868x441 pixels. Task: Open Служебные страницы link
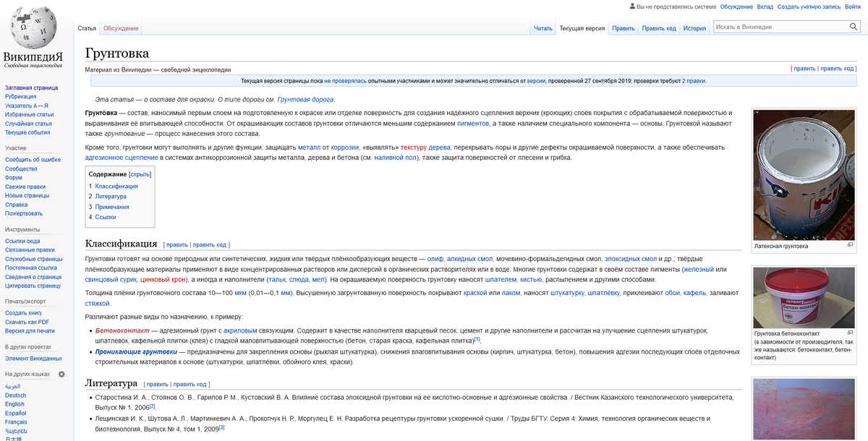coord(33,259)
